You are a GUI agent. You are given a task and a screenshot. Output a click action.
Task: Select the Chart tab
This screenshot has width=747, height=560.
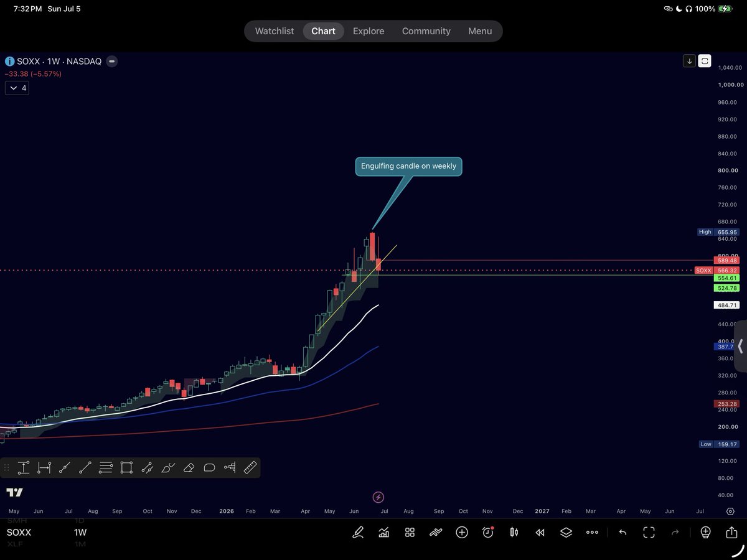coord(323,31)
